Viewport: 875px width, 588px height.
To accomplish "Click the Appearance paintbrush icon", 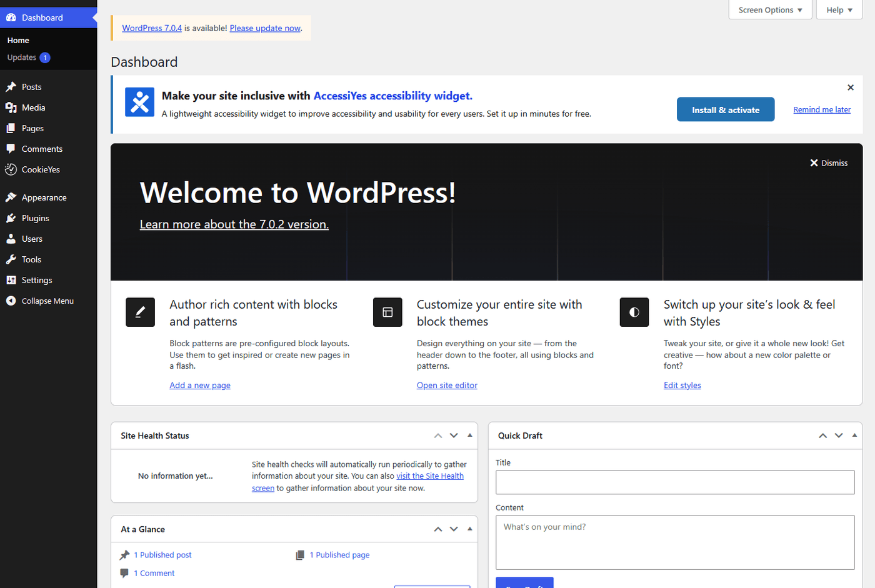I will point(11,197).
